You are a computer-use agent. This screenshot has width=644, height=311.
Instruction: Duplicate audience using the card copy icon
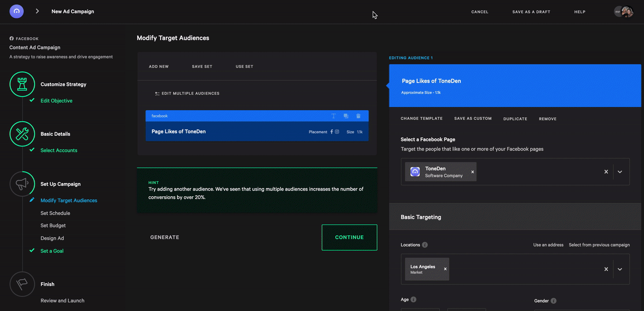click(x=346, y=116)
